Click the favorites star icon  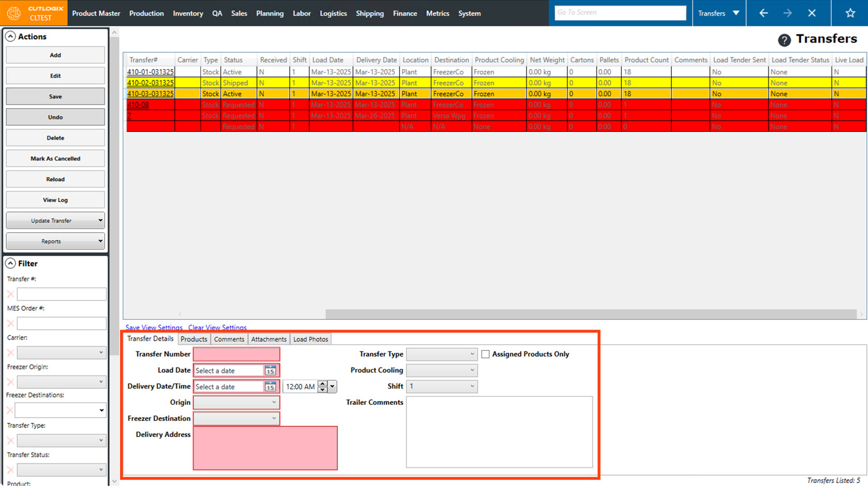pos(850,13)
